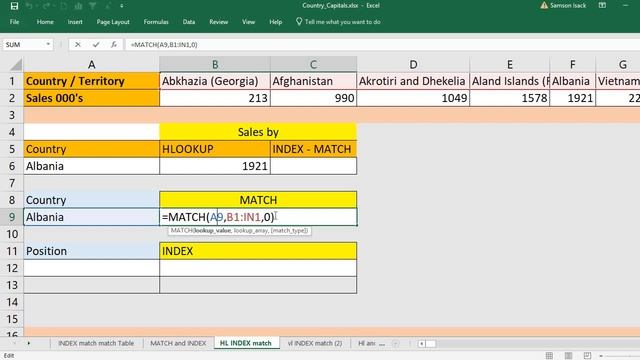Open the Formulas ribbon tab
Screen dimensions: 640x360
click(x=156, y=22)
